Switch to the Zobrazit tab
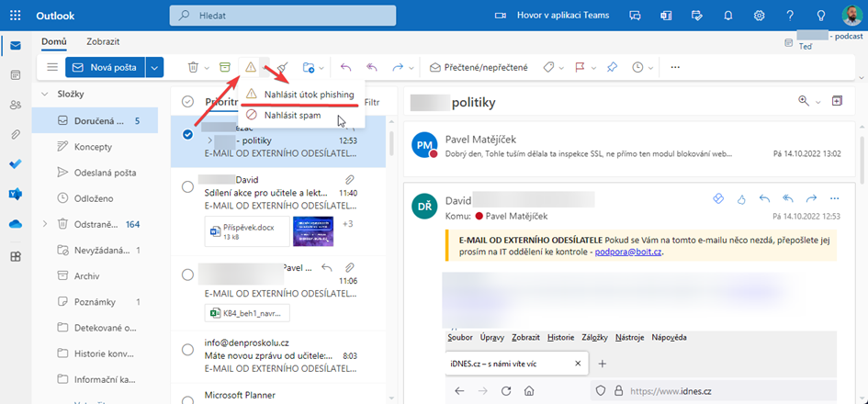The width and height of the screenshot is (868, 404). (x=103, y=42)
